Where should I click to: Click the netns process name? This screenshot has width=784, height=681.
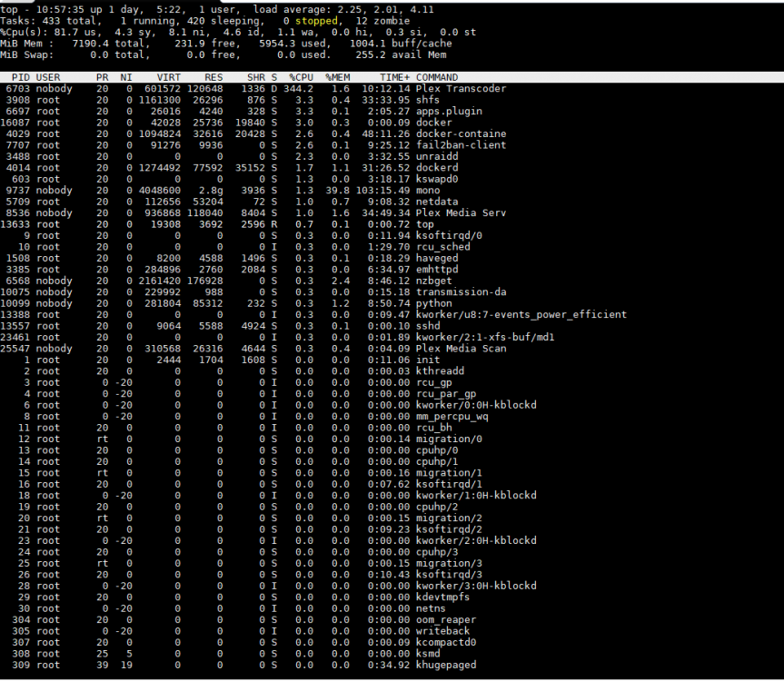431,608
